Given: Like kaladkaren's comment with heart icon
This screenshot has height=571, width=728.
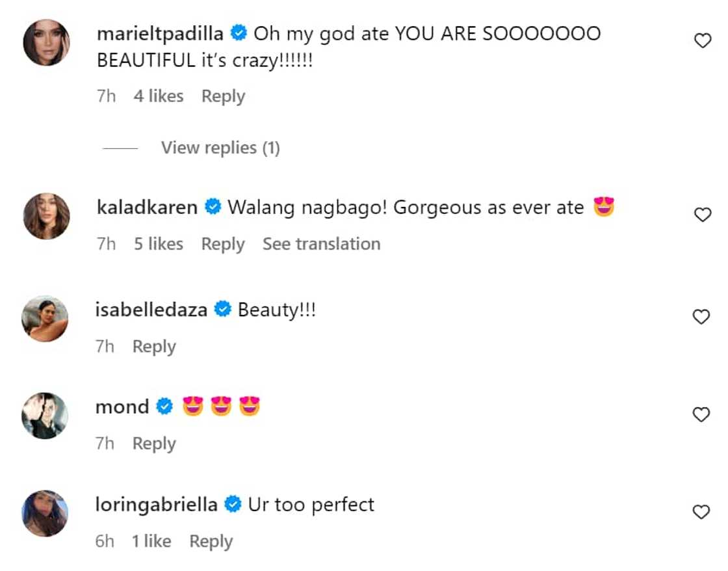Looking at the screenshot, I should coord(702,215).
